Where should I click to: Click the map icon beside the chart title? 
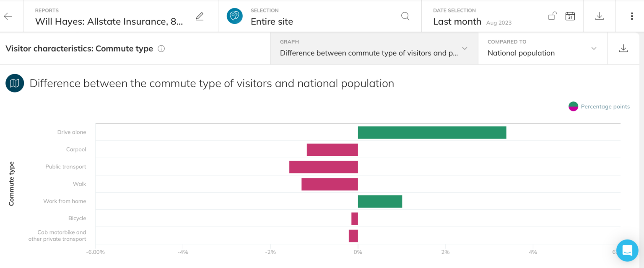point(14,83)
